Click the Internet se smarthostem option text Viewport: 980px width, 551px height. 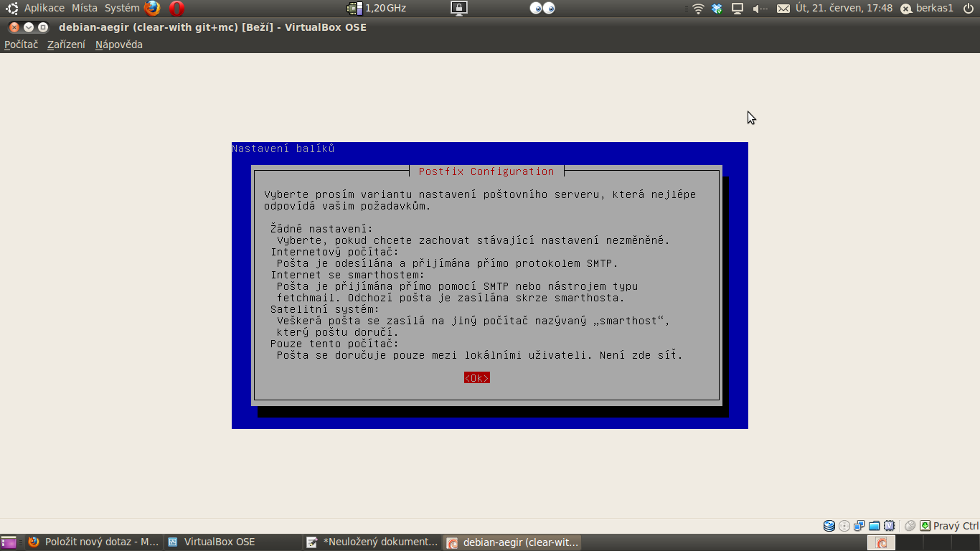347,275
